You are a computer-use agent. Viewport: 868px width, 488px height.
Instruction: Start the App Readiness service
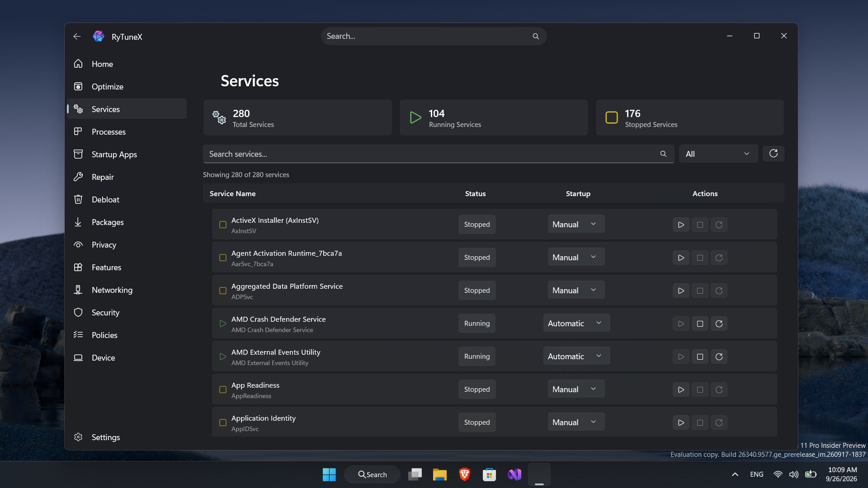pos(681,389)
